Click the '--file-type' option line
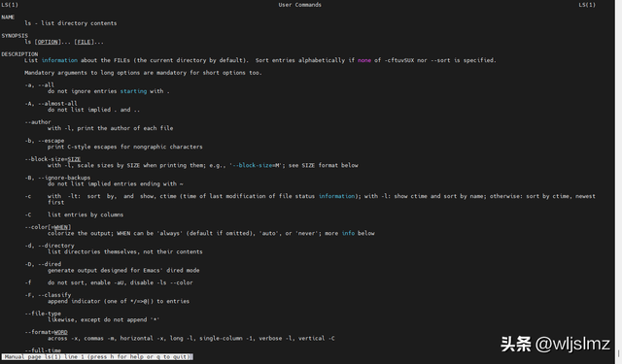 [x=43, y=314]
